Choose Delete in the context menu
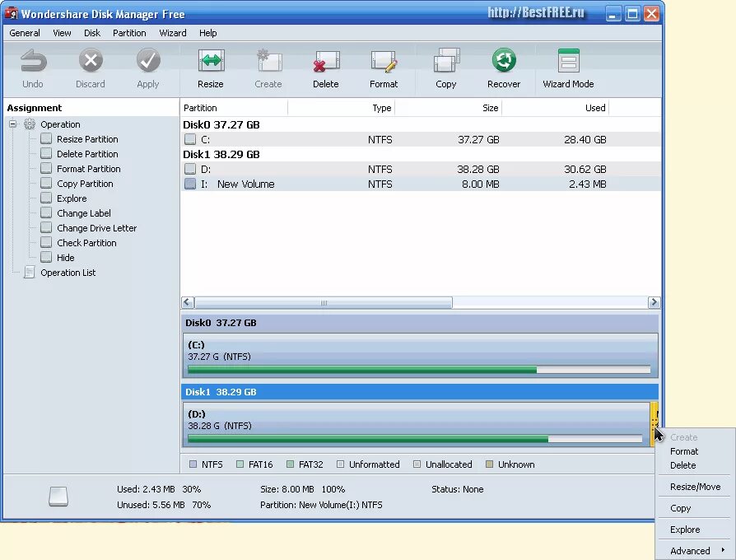Screen dimensions: 736x560 click(683, 465)
